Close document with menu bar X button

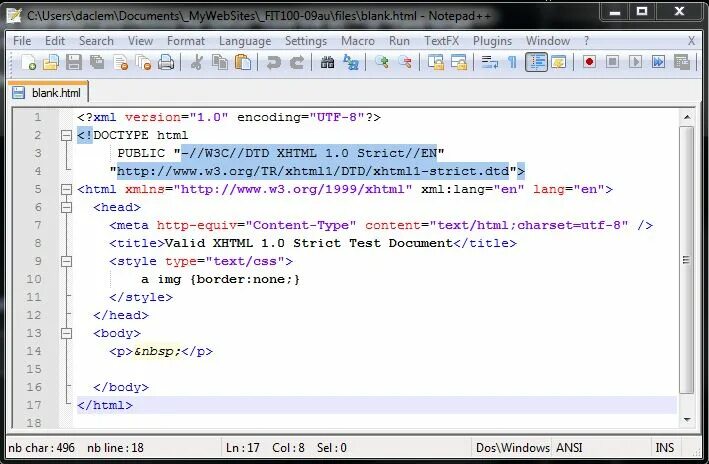[x=691, y=41]
